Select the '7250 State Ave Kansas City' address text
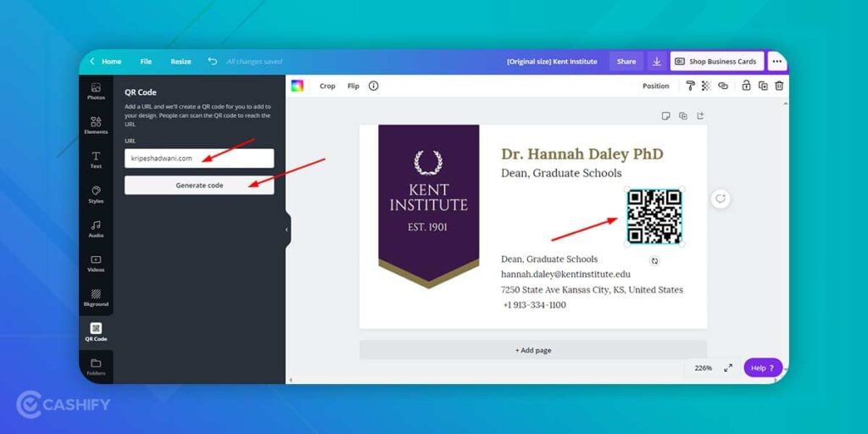The image size is (868, 434). 592,290
